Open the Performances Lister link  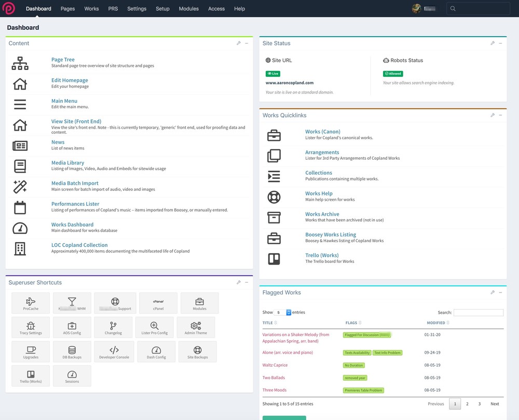[75, 204]
